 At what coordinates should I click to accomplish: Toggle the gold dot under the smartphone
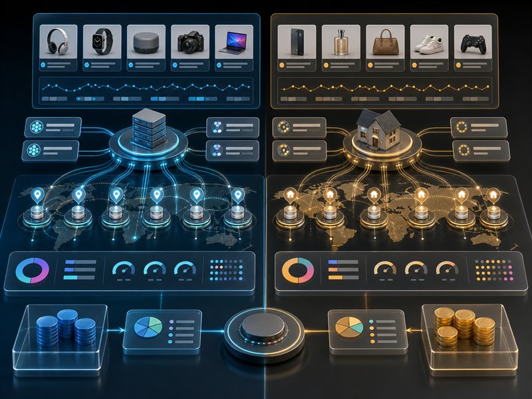(x=281, y=65)
